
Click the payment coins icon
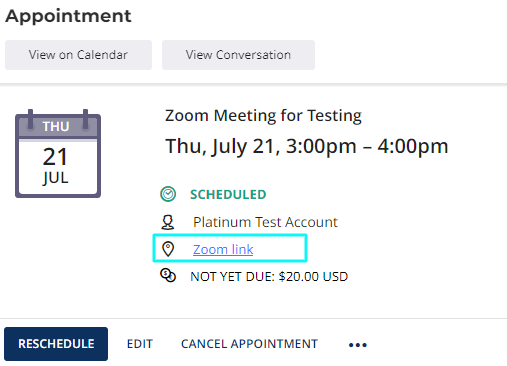coord(168,276)
